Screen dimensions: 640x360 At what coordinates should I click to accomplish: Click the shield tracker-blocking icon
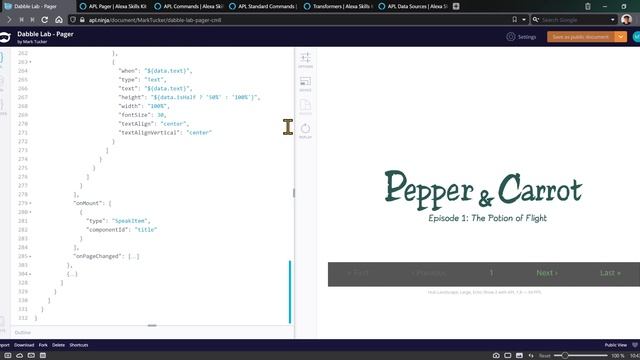(73, 20)
